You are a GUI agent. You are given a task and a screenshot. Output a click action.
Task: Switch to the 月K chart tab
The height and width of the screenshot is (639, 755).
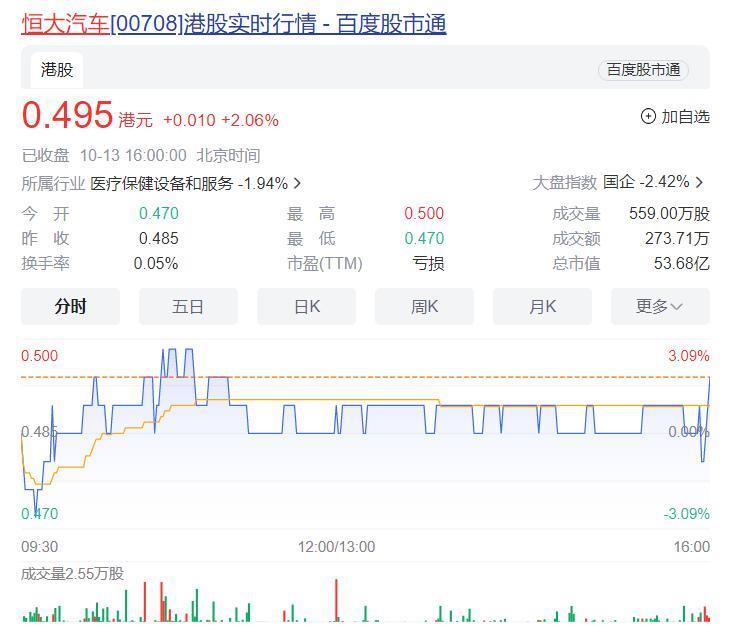pos(542,306)
